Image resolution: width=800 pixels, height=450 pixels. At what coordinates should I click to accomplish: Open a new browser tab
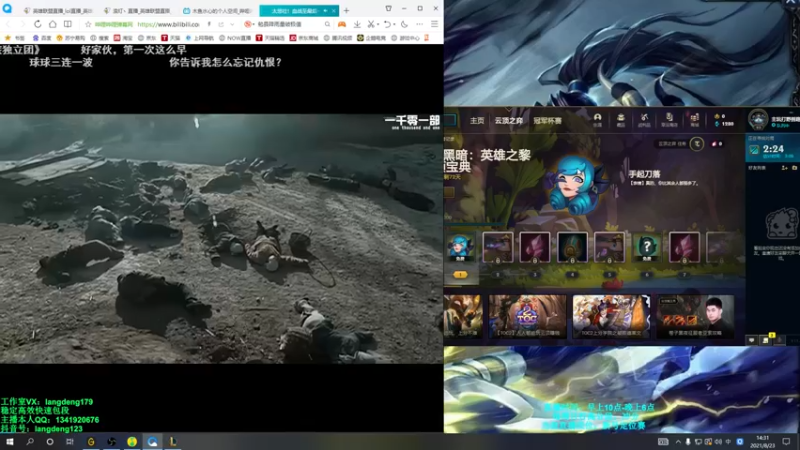click(x=346, y=10)
